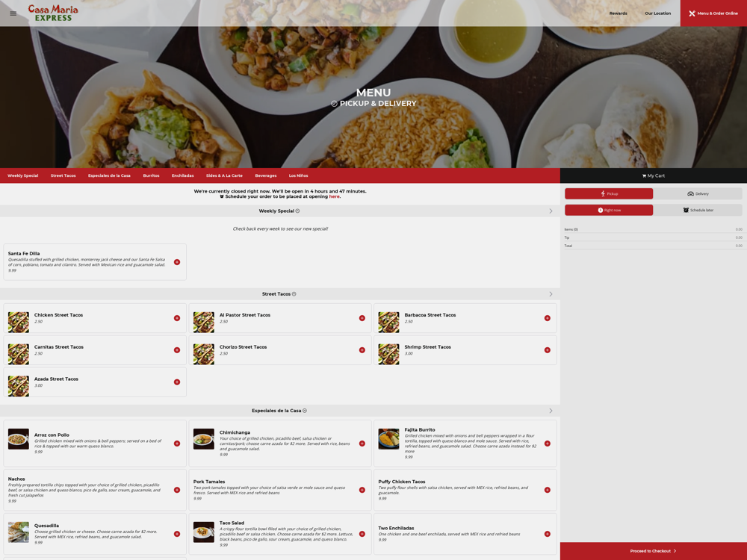This screenshot has width=747, height=560.
Task: Add Shrimp Street Tacos with plus icon
Action: coord(548,350)
